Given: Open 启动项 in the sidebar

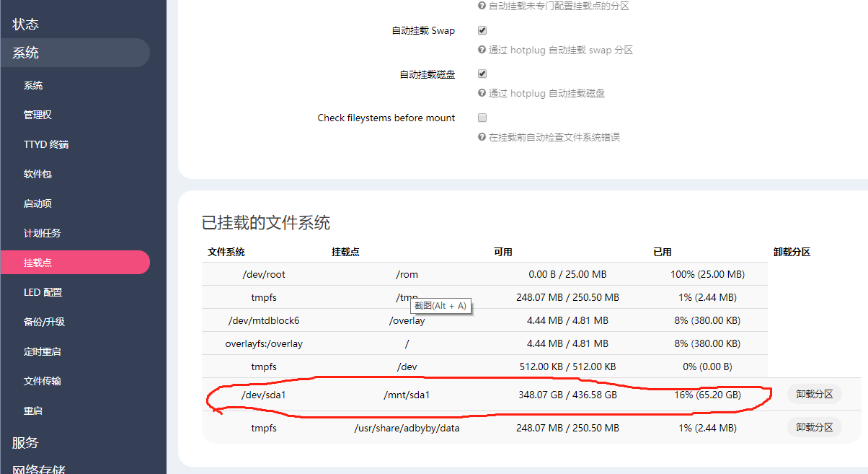Looking at the screenshot, I should (37, 203).
